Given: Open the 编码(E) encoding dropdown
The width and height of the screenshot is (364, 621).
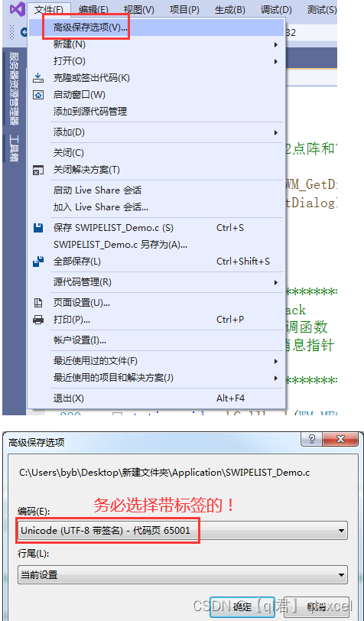Looking at the screenshot, I should coord(183,530).
